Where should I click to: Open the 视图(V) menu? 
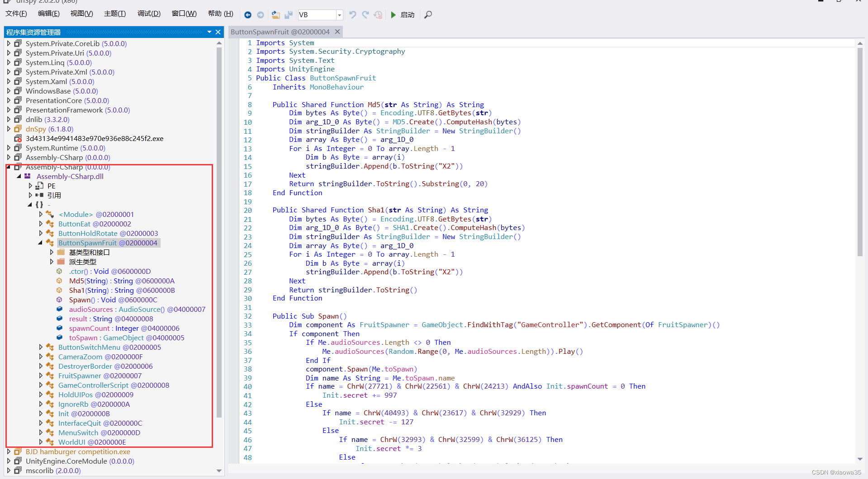pos(82,14)
